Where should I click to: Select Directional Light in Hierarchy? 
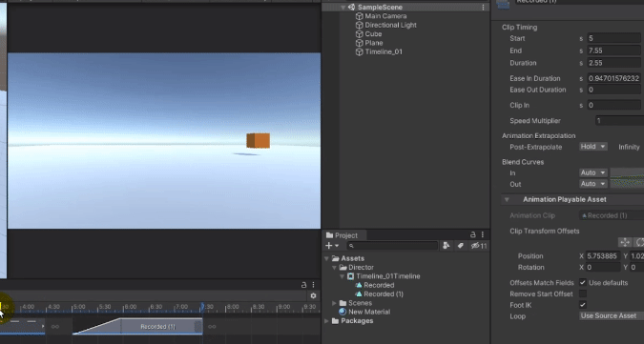390,25
